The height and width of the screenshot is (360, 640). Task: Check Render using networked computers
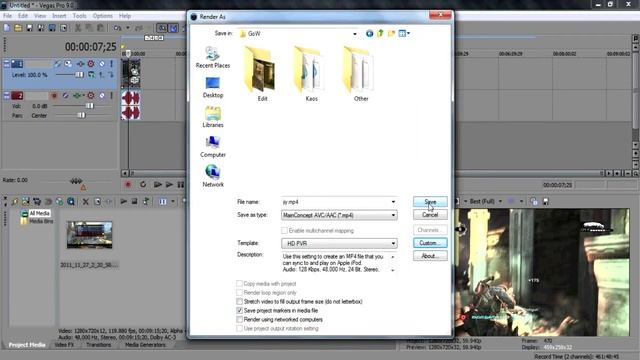pyautogui.click(x=240, y=320)
